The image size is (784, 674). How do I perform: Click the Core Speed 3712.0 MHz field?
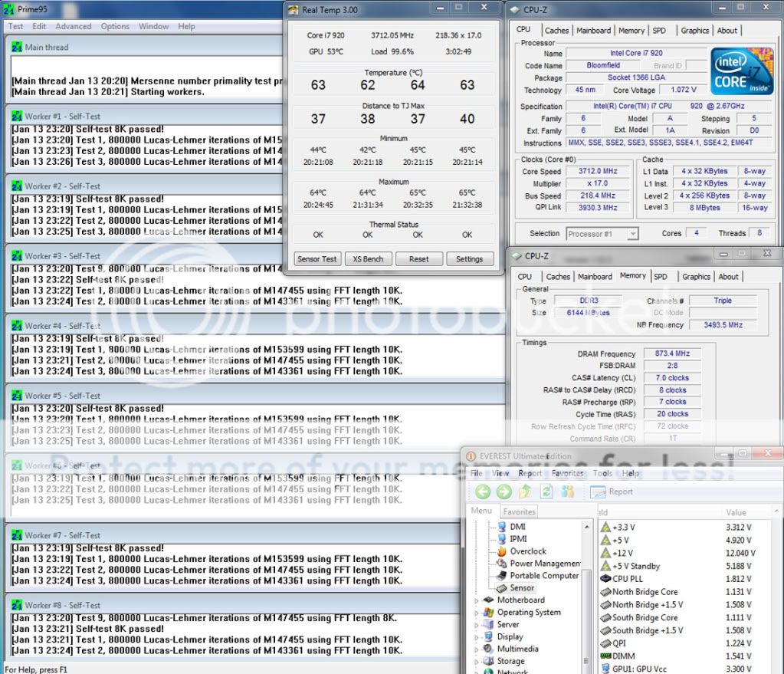(598, 171)
